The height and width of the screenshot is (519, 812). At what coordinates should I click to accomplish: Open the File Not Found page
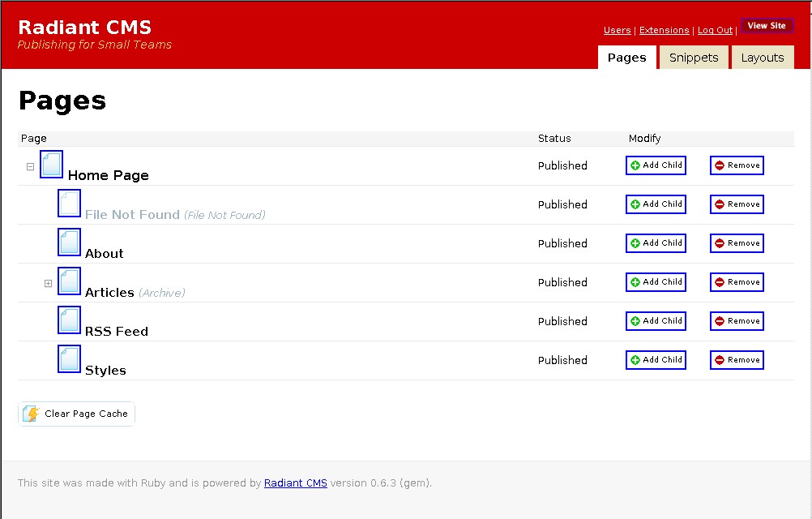[x=132, y=214]
